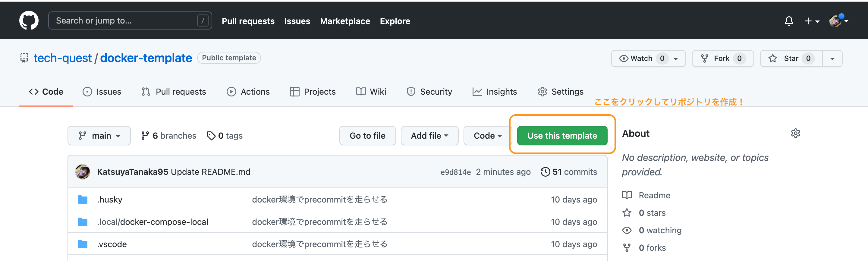Switch to the Settings tab

(x=561, y=92)
